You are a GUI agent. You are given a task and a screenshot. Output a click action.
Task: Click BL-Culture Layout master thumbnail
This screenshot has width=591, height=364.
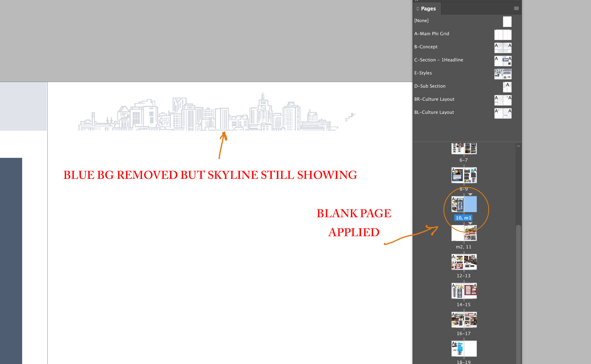(503, 113)
